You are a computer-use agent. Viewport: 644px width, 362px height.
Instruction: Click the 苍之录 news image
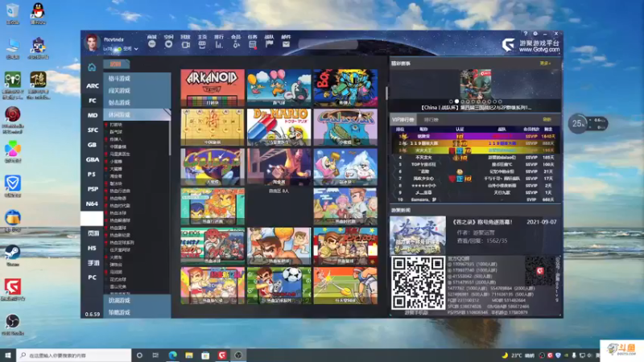coord(418,235)
